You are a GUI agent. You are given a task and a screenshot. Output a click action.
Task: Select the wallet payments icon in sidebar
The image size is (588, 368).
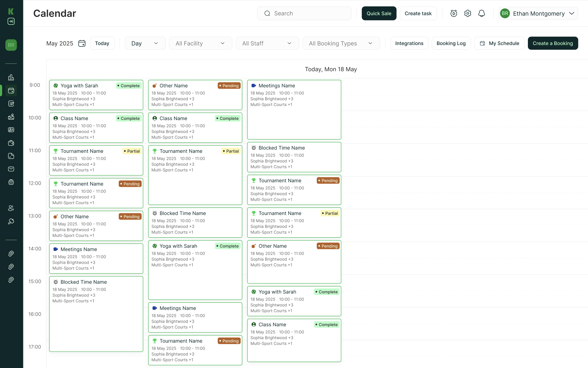point(11,143)
